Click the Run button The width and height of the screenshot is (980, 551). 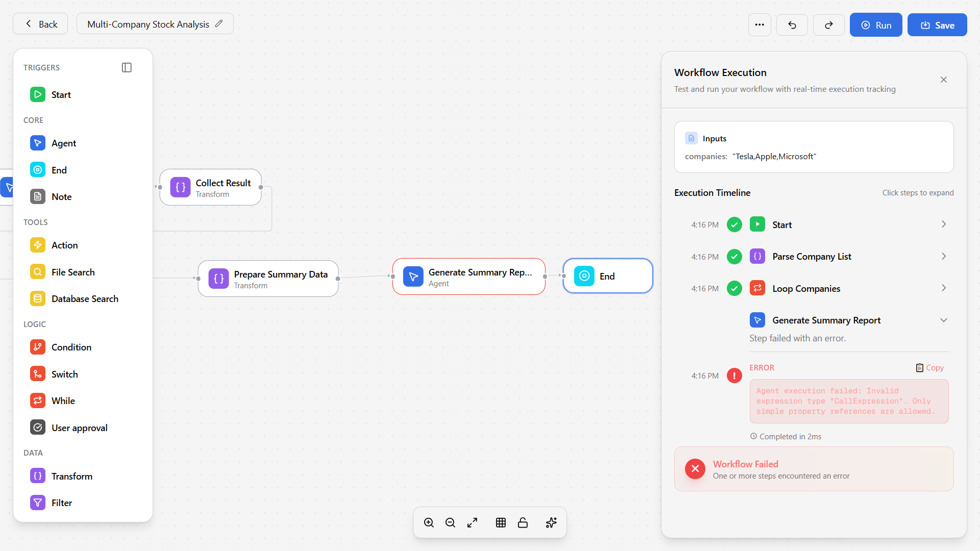[x=876, y=25]
